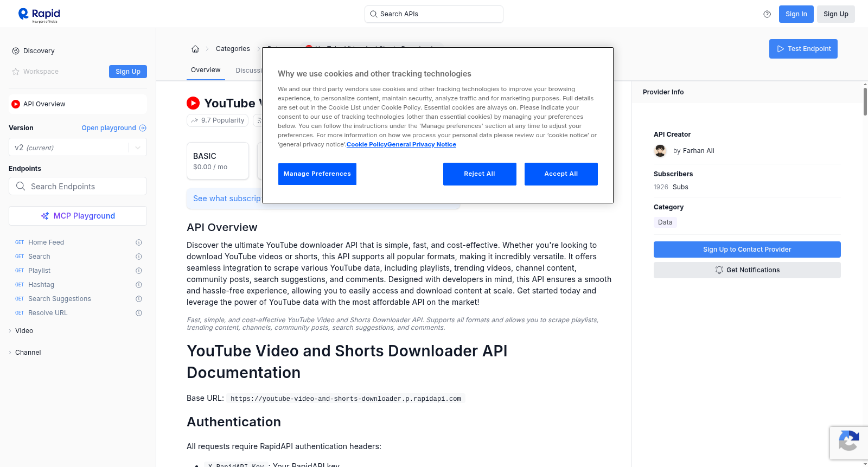Click Test Endpoint button
The image size is (868, 467).
tap(803, 49)
